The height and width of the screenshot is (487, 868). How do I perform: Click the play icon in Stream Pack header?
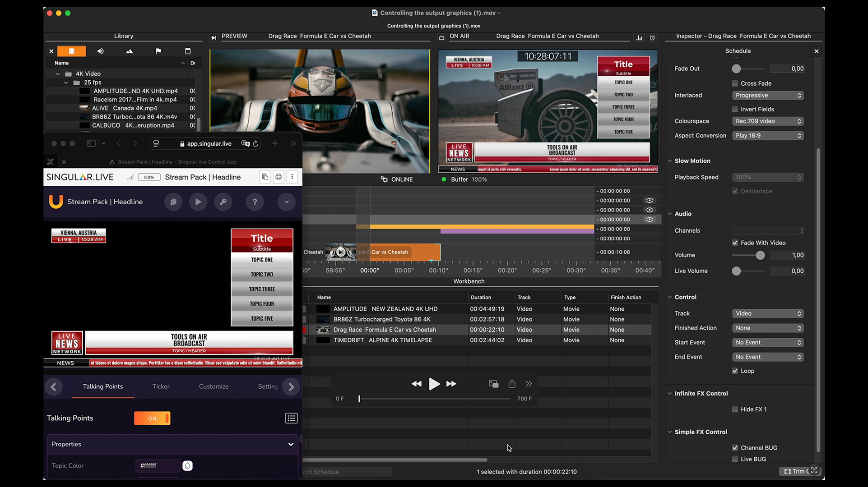point(198,202)
